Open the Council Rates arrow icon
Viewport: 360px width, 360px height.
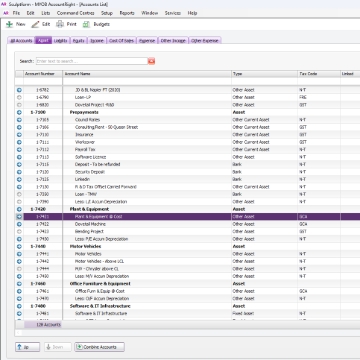coord(19,120)
